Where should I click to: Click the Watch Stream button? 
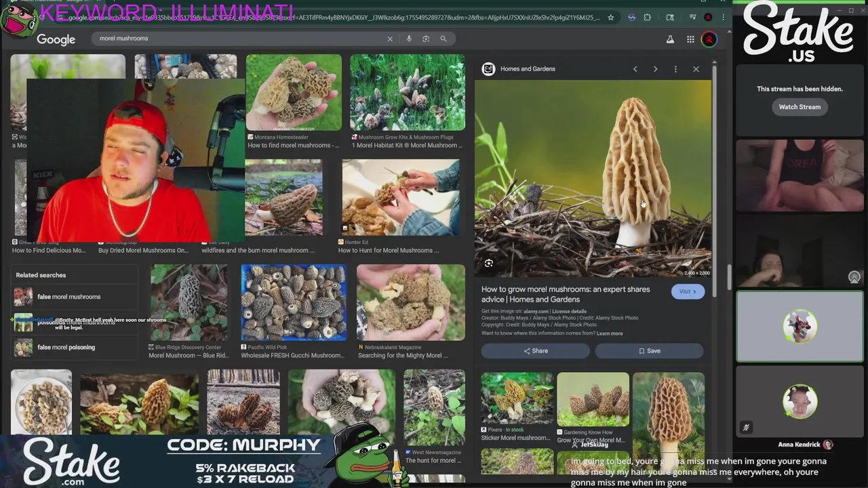point(800,106)
